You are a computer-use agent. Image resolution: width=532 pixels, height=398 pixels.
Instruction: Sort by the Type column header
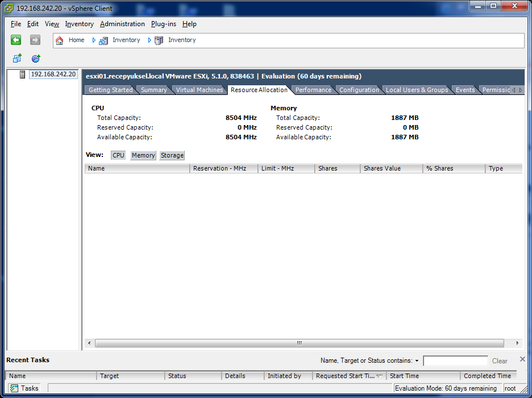(x=504, y=169)
